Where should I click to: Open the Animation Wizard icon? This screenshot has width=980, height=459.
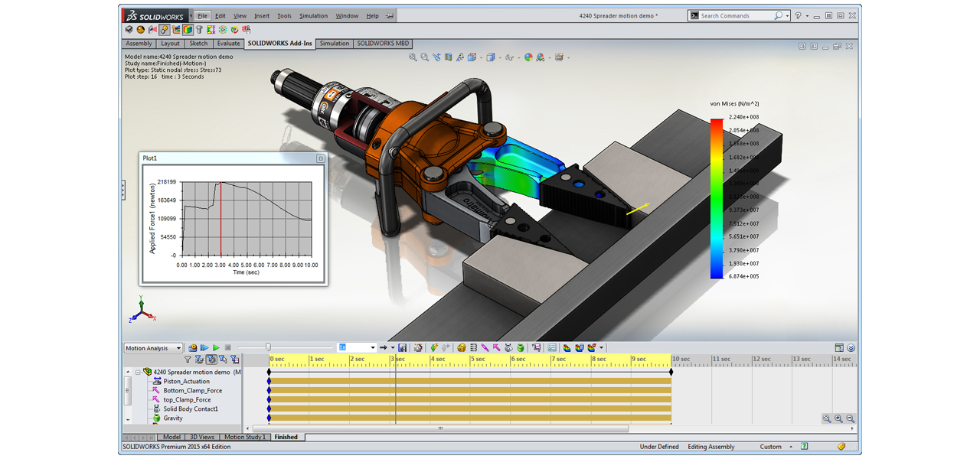[418, 348]
